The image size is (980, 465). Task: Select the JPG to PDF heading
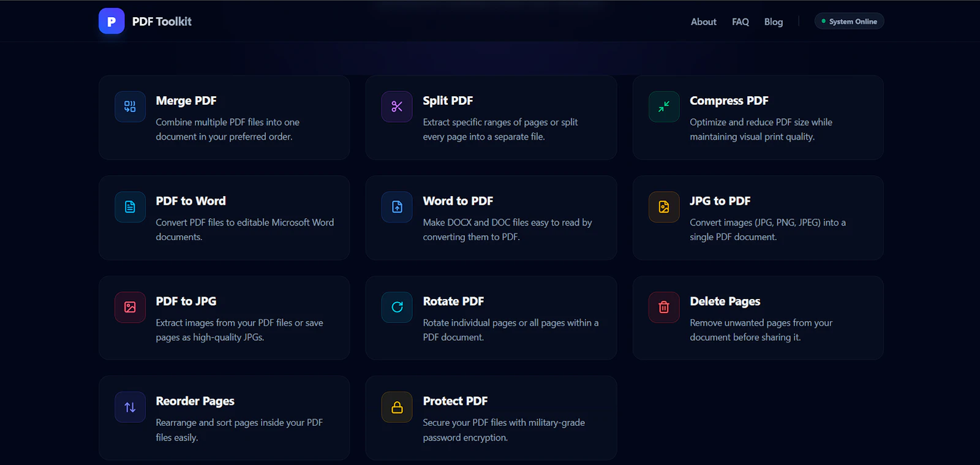[x=720, y=201]
